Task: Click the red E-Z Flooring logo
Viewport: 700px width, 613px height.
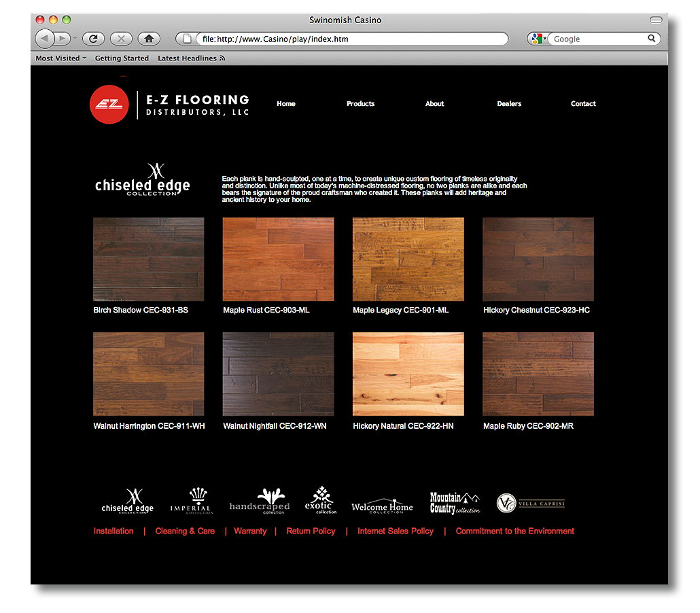Action: [x=109, y=104]
